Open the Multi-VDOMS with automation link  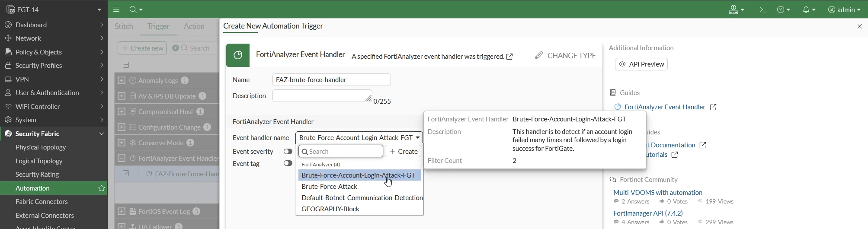coord(658,192)
